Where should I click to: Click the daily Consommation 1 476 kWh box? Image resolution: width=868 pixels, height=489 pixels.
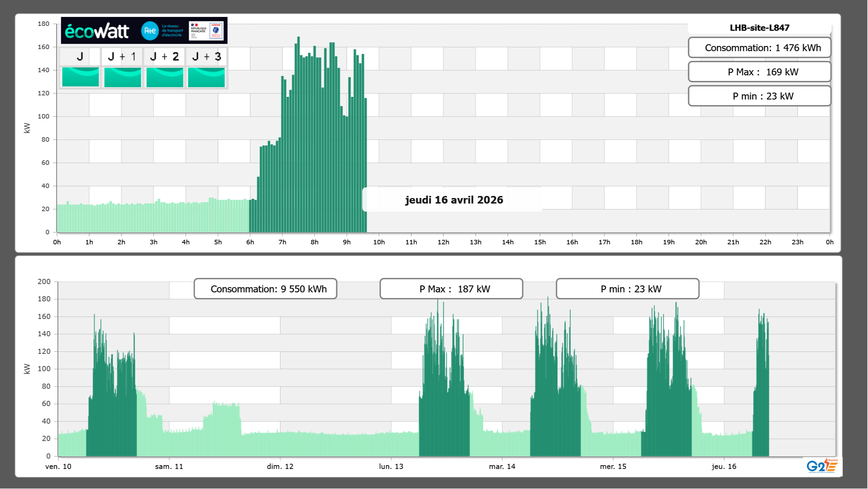pos(759,48)
